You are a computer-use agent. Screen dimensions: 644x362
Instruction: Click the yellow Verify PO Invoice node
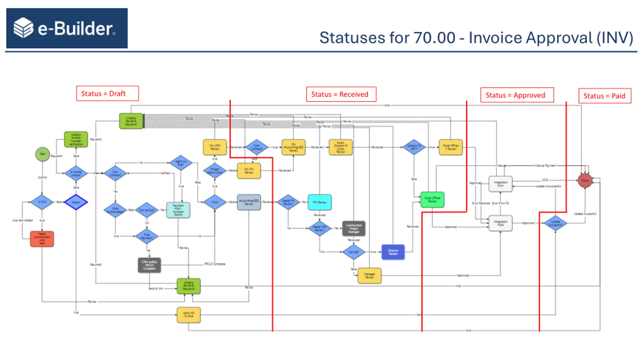189,315
